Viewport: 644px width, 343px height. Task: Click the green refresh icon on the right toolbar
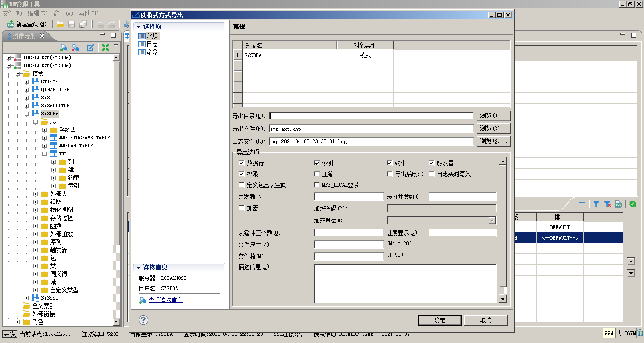tap(633, 204)
